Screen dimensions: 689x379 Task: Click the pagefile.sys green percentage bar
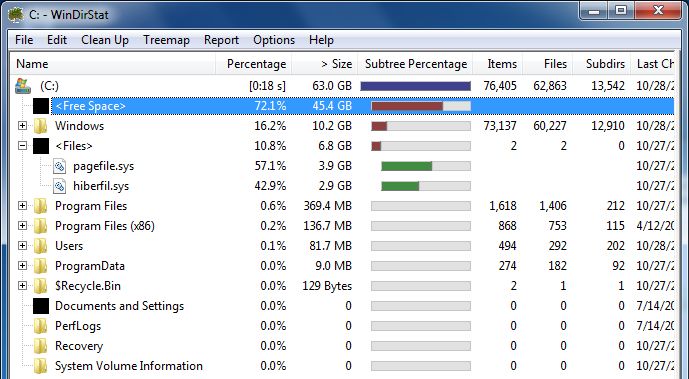[x=406, y=166]
